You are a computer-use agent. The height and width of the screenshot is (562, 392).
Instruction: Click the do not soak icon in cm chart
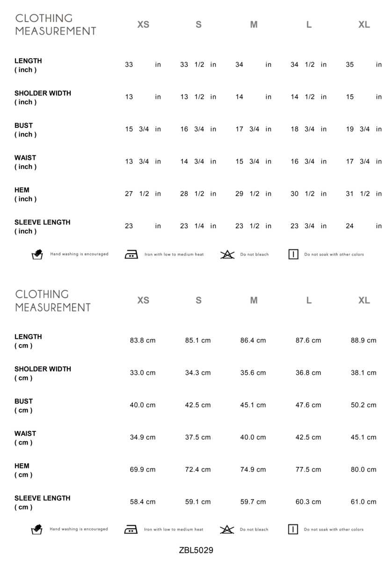click(x=293, y=530)
